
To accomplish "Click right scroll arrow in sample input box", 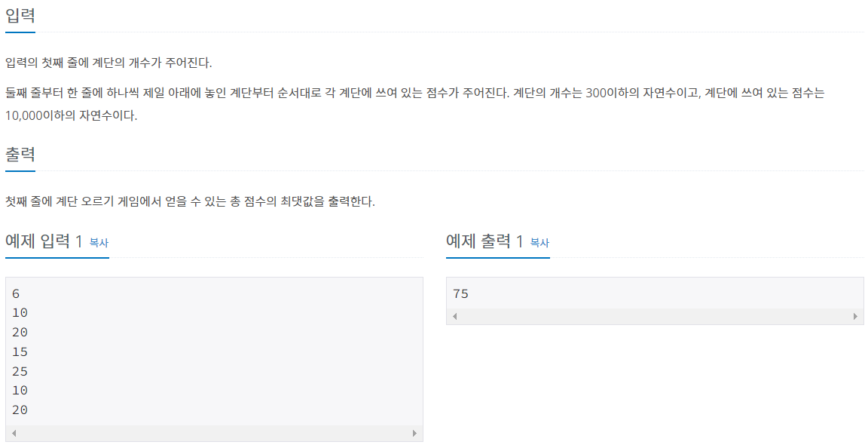I will coord(414,433).
